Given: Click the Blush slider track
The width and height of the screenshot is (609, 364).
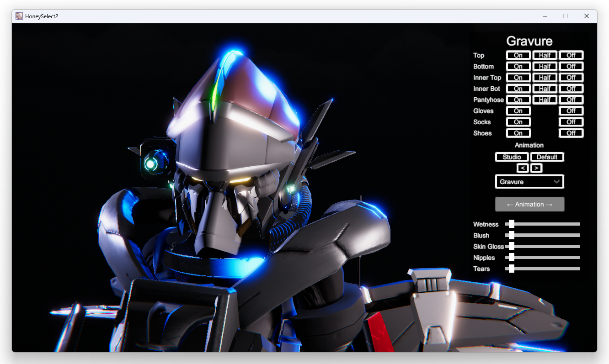Looking at the screenshot, I should pyautogui.click(x=544, y=235).
